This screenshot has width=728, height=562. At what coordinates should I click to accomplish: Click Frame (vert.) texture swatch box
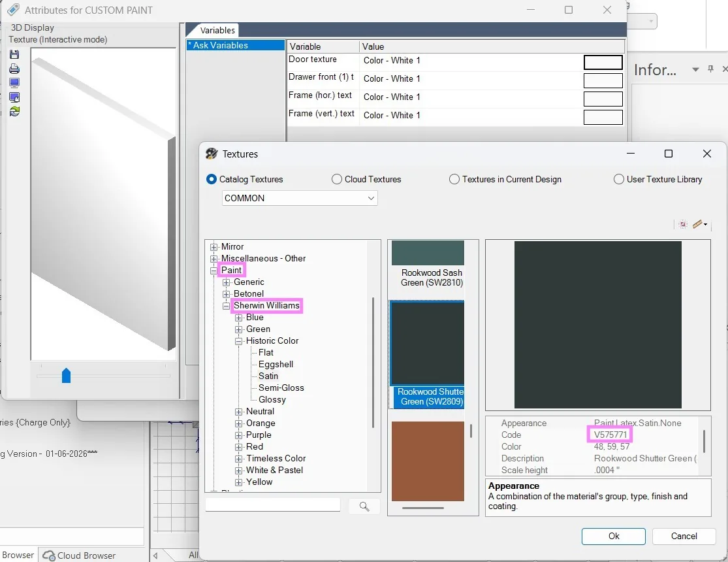click(603, 117)
